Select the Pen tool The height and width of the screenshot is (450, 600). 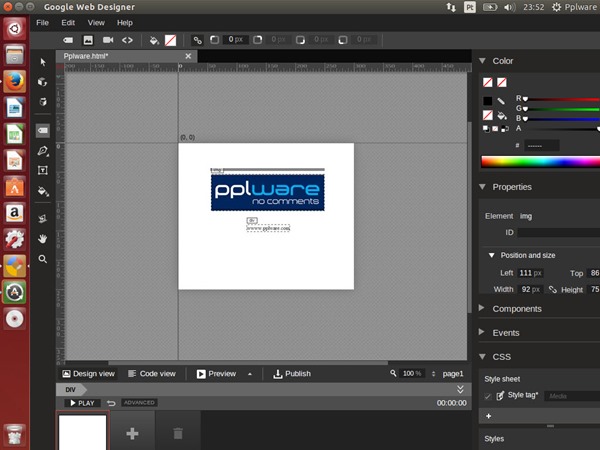pyautogui.click(x=43, y=150)
